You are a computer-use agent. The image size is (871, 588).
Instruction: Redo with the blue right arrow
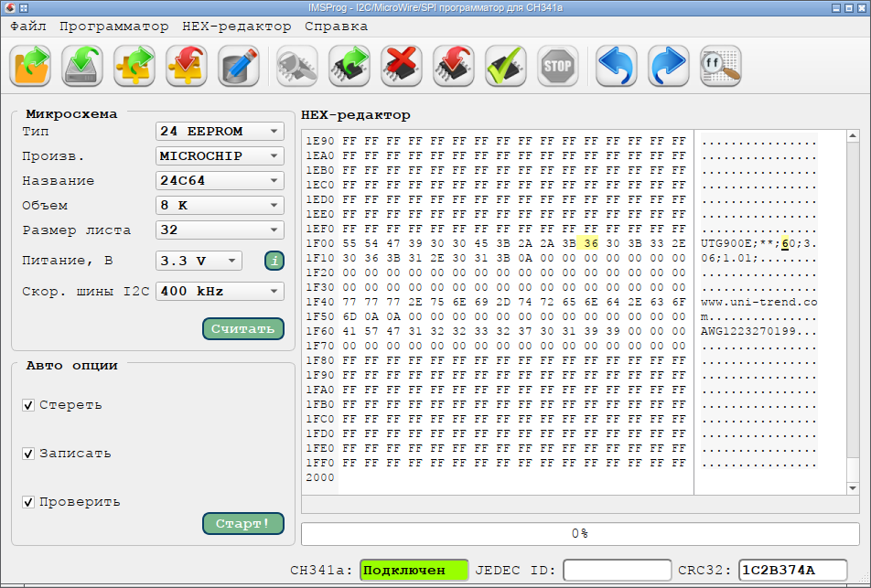pos(669,66)
